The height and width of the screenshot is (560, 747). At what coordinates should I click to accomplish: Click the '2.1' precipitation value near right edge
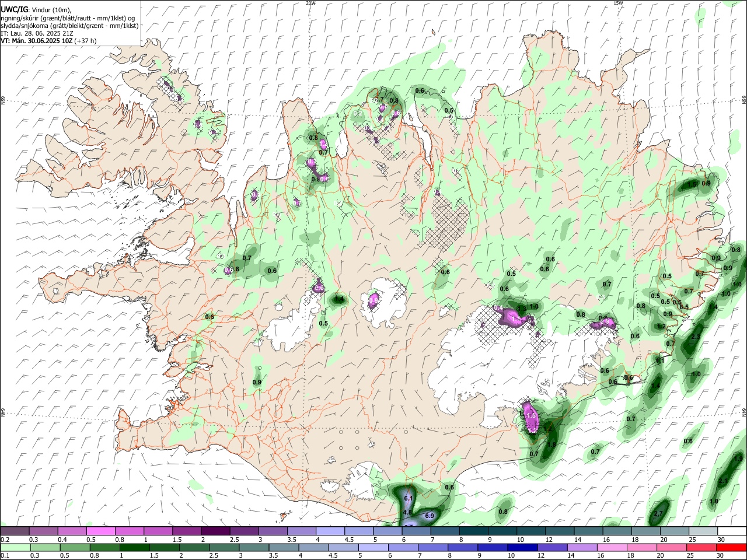(x=722, y=481)
